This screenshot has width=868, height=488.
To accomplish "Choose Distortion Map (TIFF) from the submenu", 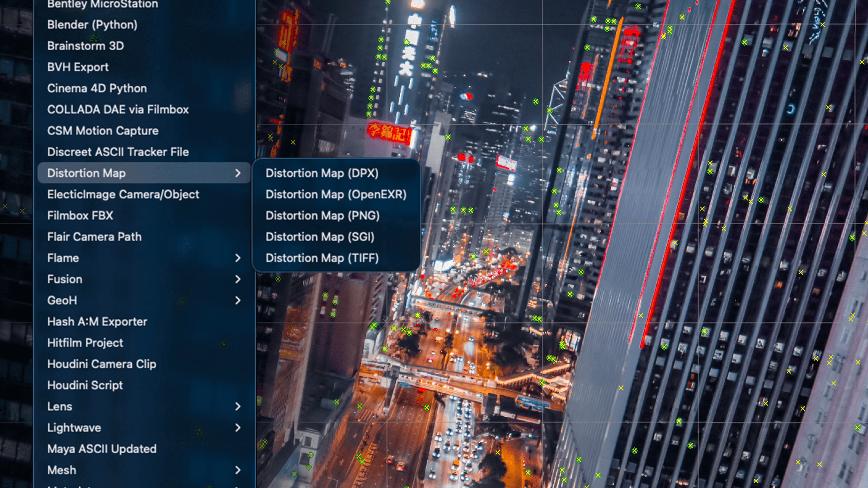I will (322, 258).
